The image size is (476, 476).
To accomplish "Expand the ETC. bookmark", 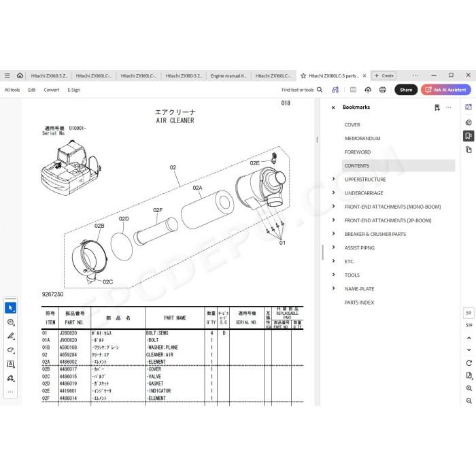I will [x=334, y=260].
